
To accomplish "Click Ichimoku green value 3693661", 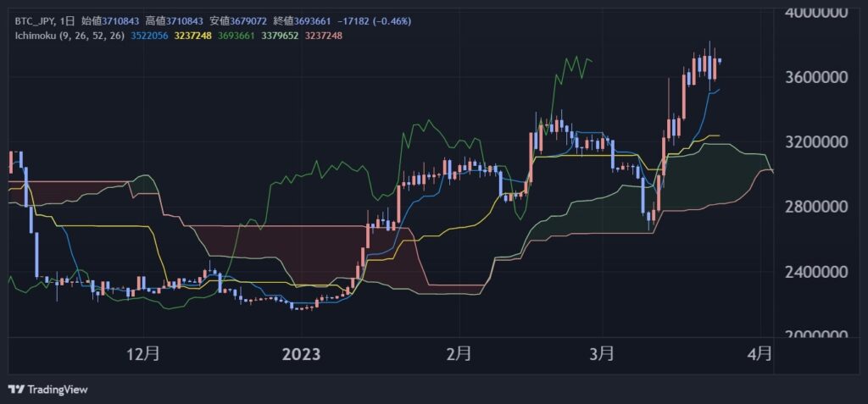I will coord(237,36).
